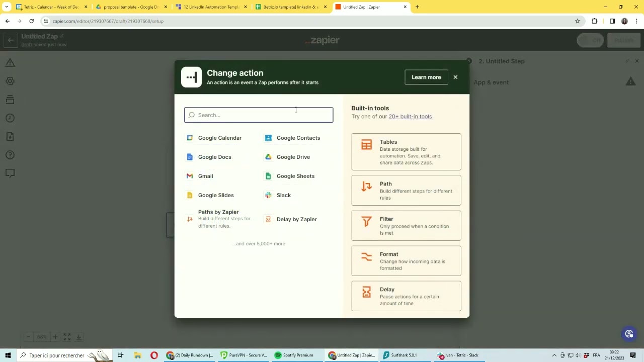Open comments icon in left sidebar
644x362 pixels.
click(x=10, y=173)
